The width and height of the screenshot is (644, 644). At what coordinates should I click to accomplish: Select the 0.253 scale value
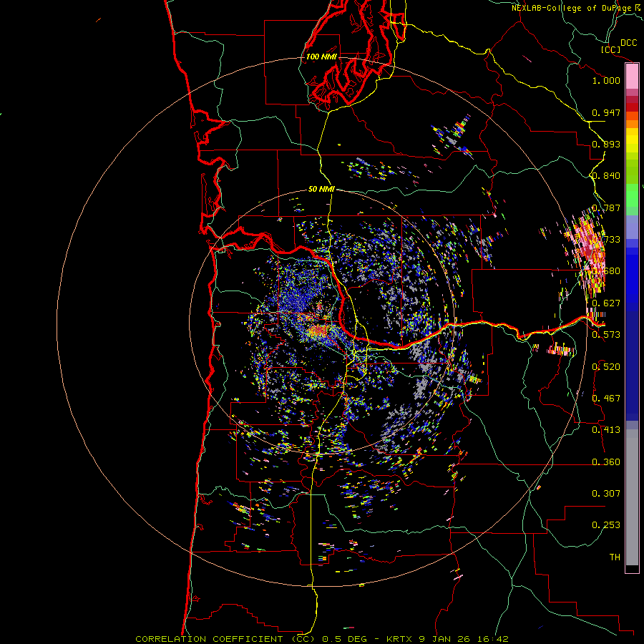click(x=606, y=525)
